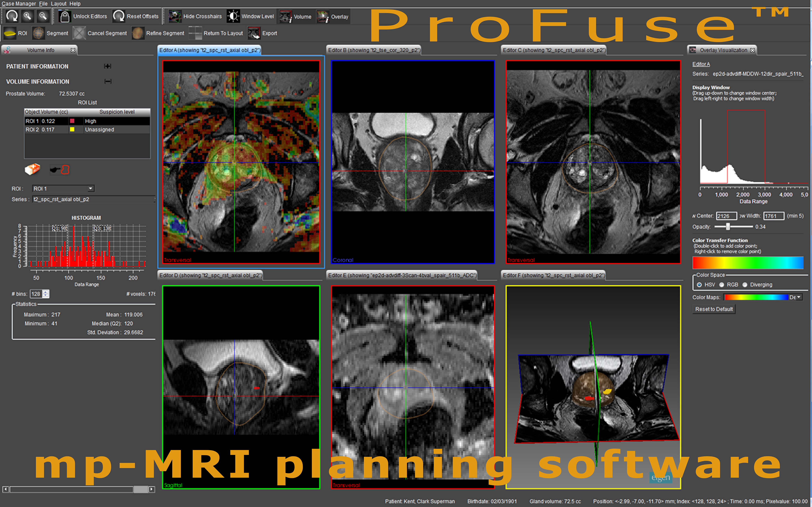Switch to Editor F tab
Image resolution: width=812 pixels, height=507 pixels.
click(553, 275)
